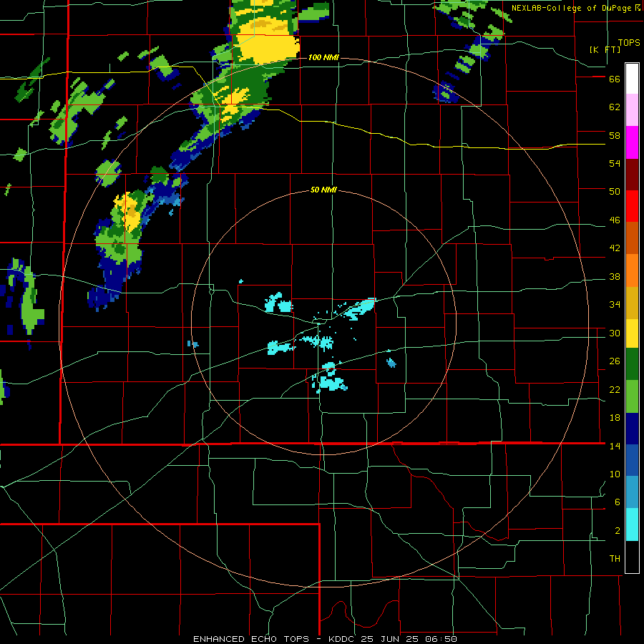
Task: Click the "TOPS" legend title
Action: pyautogui.click(x=629, y=43)
